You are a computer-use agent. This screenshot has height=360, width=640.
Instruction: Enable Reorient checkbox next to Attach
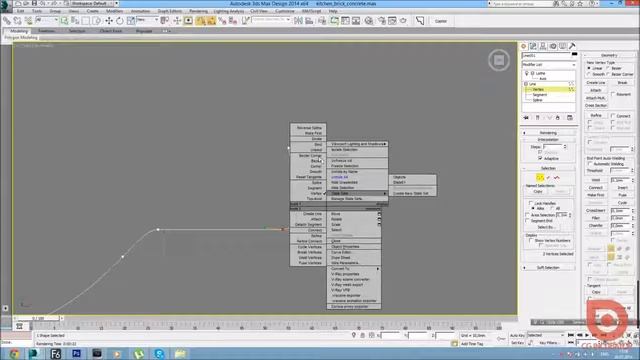click(613, 94)
